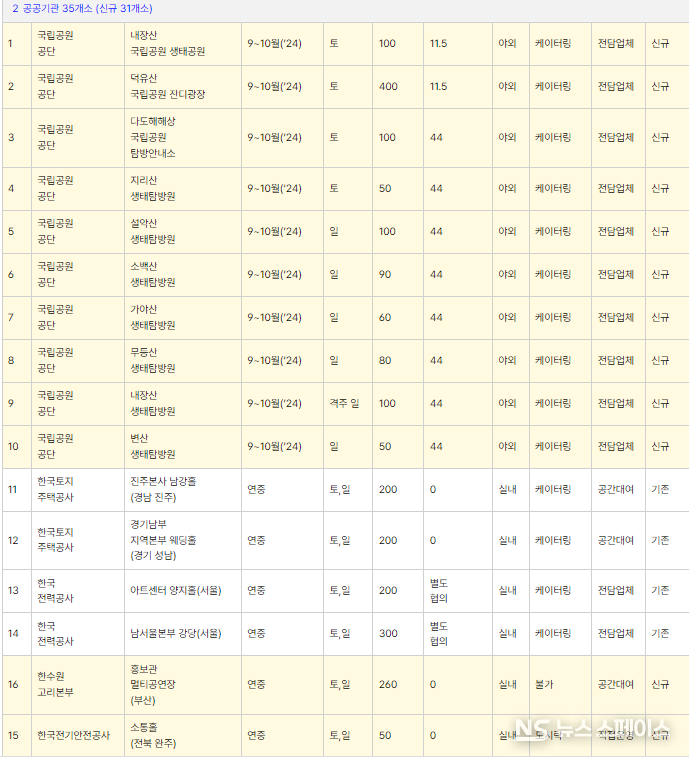Click '전담업체' in the 변산 생태탐방원 row
Image resolution: width=689 pixels, height=758 pixels.
tap(616, 447)
